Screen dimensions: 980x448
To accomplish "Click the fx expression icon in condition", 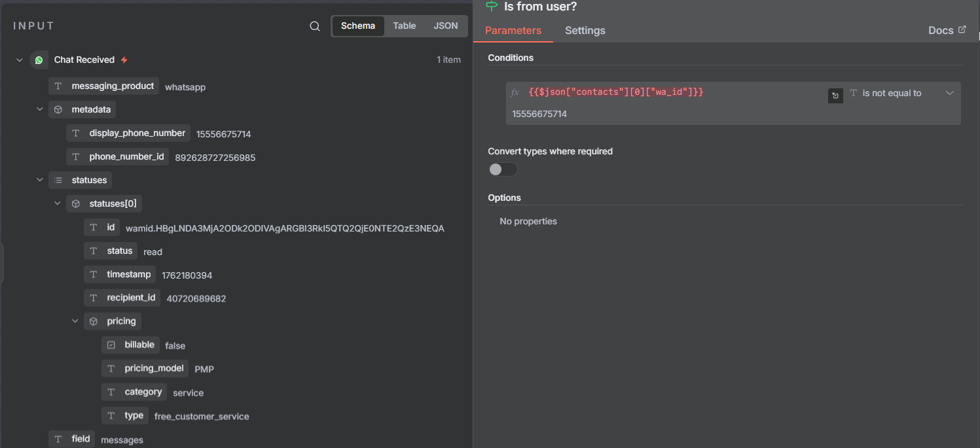I will click(515, 93).
